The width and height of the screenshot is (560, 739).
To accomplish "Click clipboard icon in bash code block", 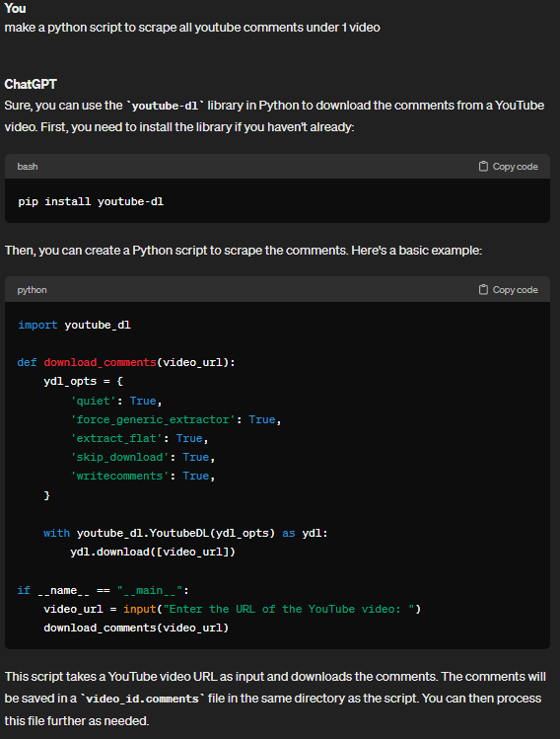I will point(483,167).
